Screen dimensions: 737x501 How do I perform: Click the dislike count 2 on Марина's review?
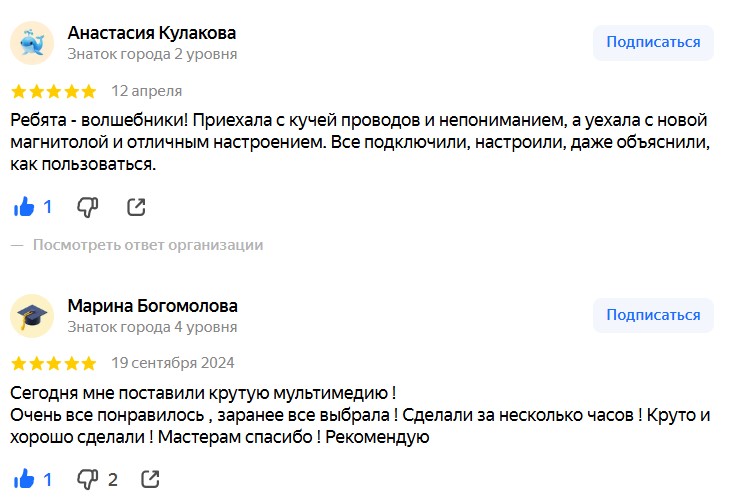tap(113, 480)
